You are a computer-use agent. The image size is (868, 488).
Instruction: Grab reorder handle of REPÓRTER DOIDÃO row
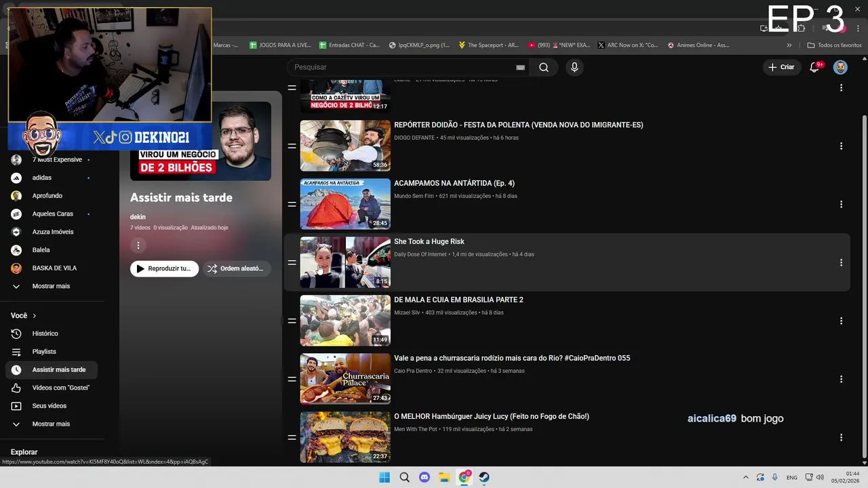292,146
